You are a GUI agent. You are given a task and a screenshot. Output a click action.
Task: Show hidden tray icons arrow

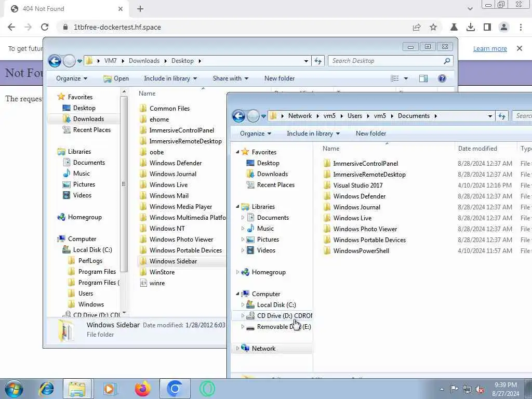click(442, 389)
